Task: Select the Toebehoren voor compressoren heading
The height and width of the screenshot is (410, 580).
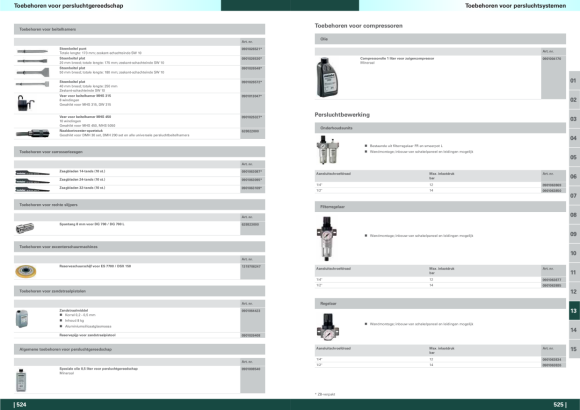Action: click(358, 26)
